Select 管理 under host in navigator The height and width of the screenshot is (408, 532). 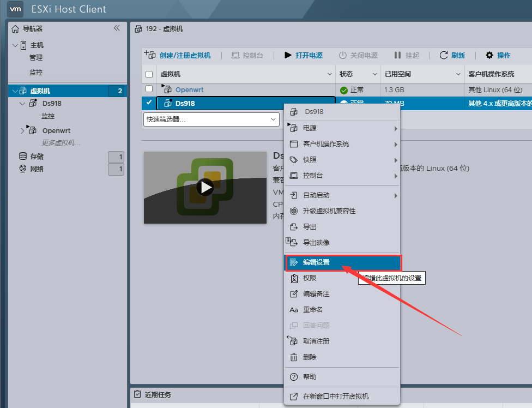tap(36, 58)
